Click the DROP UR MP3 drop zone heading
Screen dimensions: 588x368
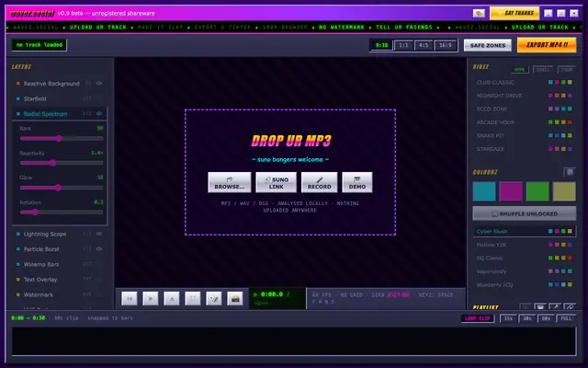tap(291, 141)
